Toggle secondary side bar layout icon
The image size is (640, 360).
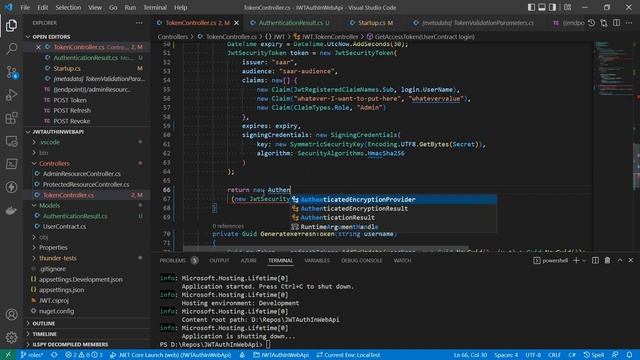click(552, 7)
